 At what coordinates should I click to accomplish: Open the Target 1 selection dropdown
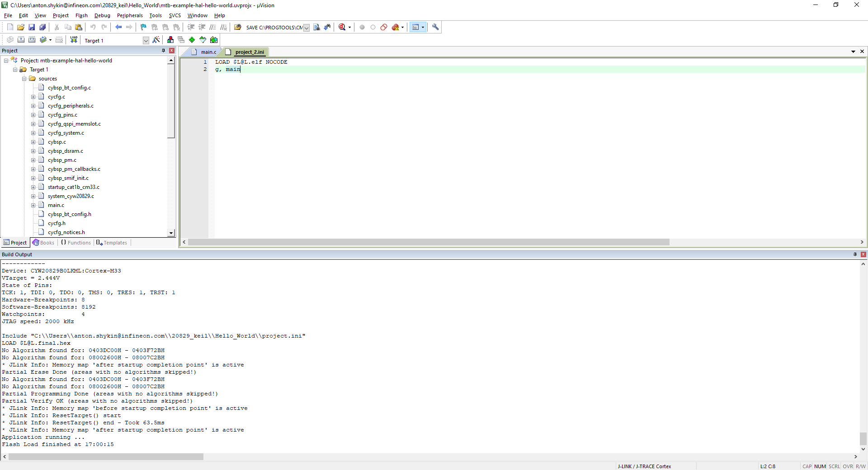click(146, 40)
